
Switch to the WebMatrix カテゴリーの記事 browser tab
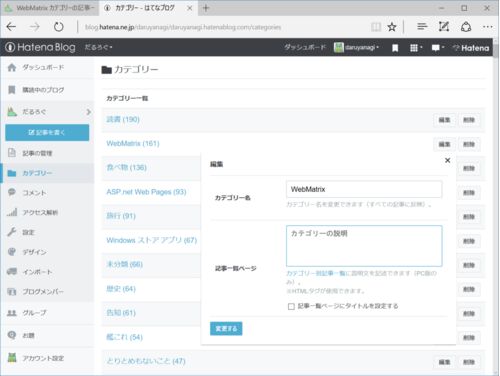click(x=50, y=8)
